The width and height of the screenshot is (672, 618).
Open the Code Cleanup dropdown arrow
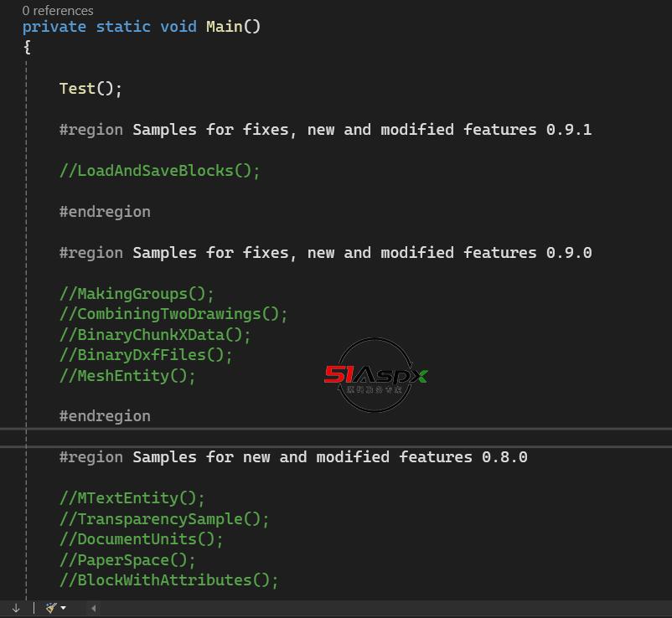(64, 608)
